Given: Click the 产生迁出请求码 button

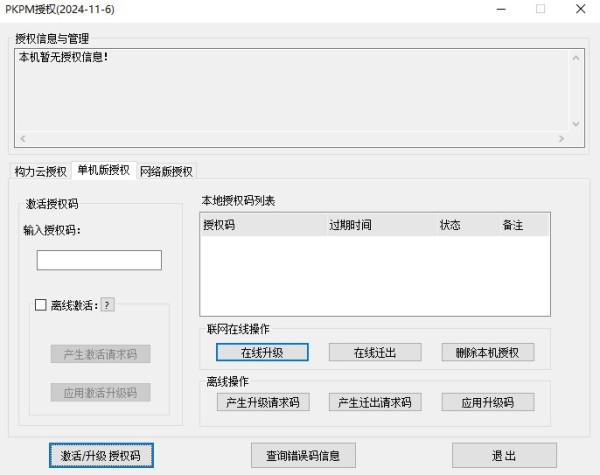Looking at the screenshot, I should (375, 402).
